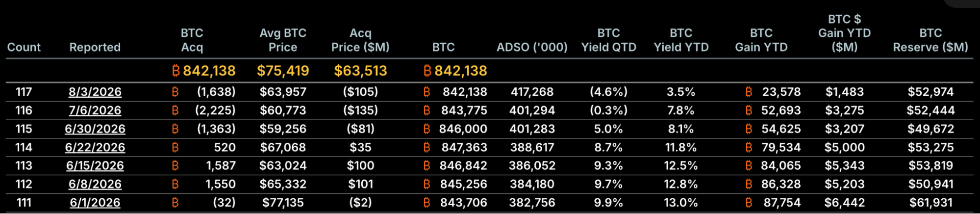Image resolution: width=980 pixels, height=214 pixels.
Task: Click the Bitcoin icon beside total 842,138 BTC Acq
Action: point(176,71)
